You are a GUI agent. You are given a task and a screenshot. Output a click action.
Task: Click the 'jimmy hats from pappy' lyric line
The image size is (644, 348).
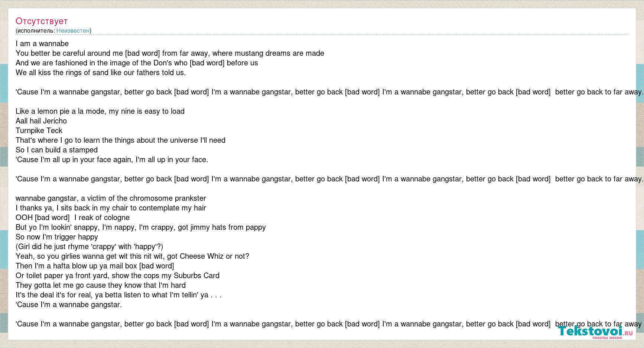[x=141, y=227]
